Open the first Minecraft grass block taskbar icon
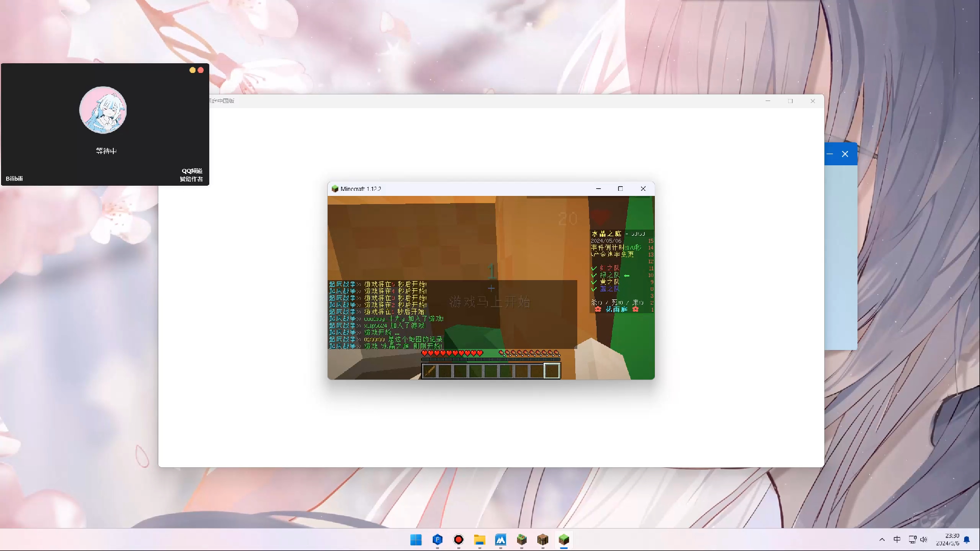 522,540
